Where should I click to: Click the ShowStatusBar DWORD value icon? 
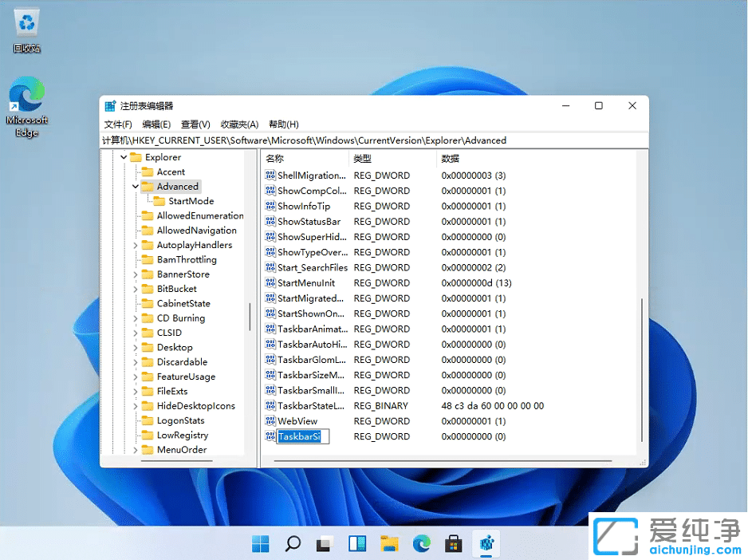[269, 221]
